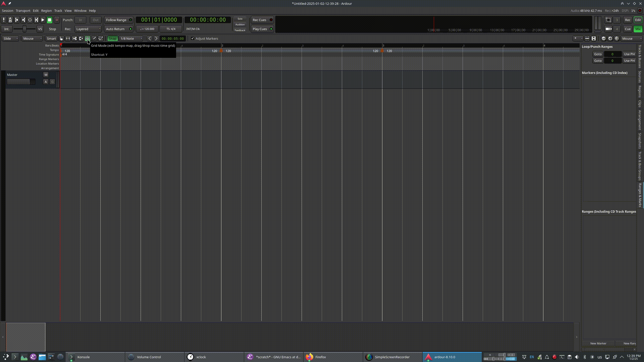Click the New Marker button

tap(598, 343)
